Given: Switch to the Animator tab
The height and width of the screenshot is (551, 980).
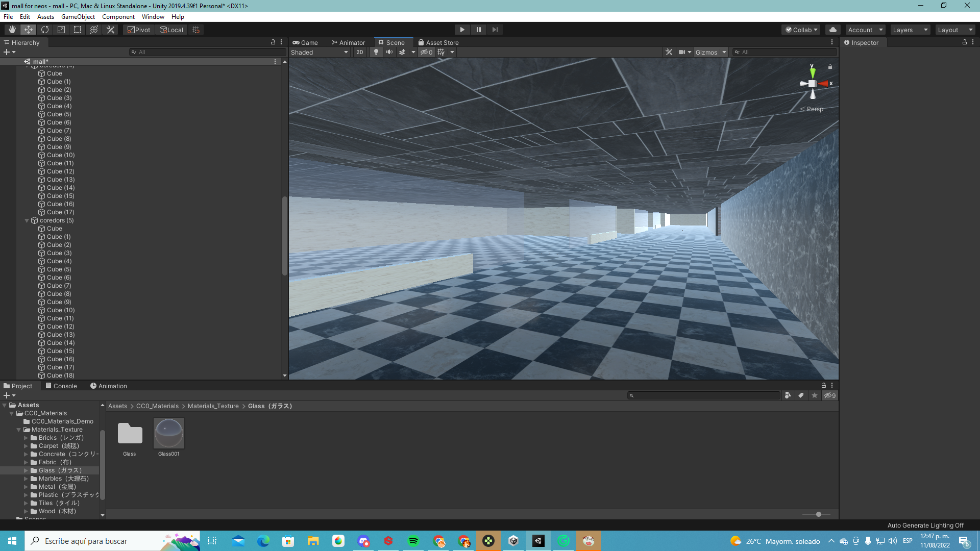Looking at the screenshot, I should click(349, 43).
